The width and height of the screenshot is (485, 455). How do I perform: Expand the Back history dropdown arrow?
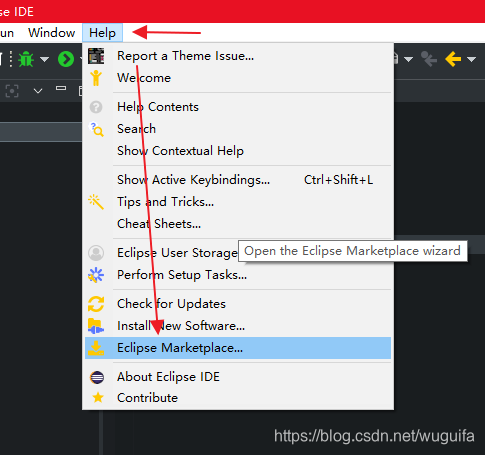click(471, 59)
